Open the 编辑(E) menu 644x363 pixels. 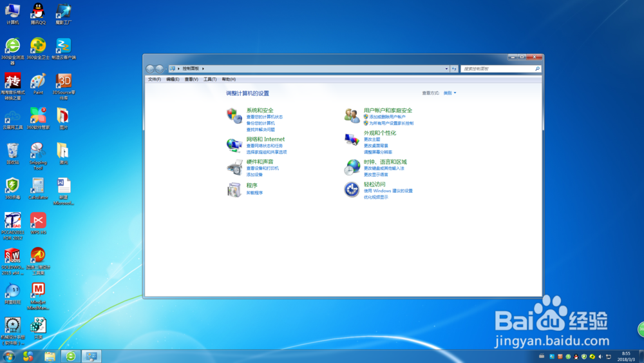coord(173,79)
